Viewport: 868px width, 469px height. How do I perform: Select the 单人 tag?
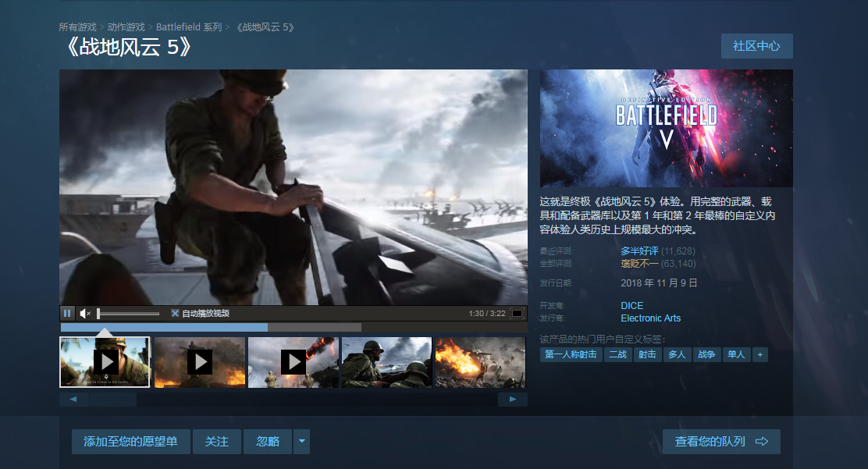click(736, 354)
